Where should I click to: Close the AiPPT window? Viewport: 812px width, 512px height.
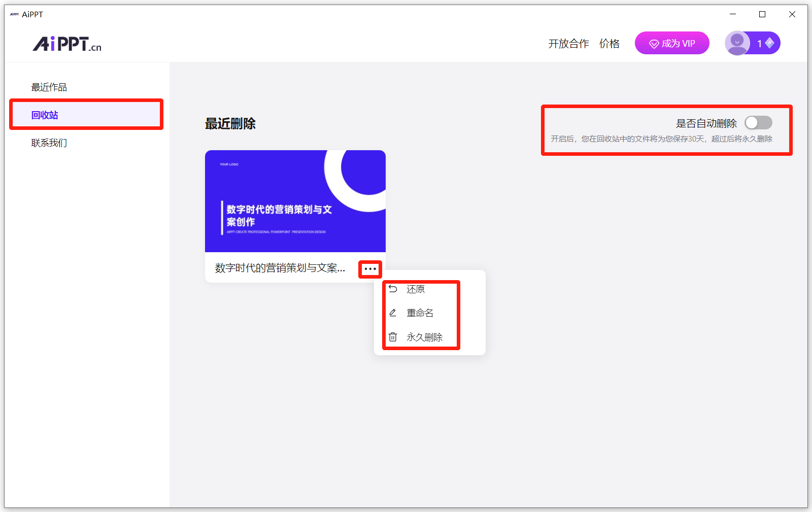click(792, 14)
